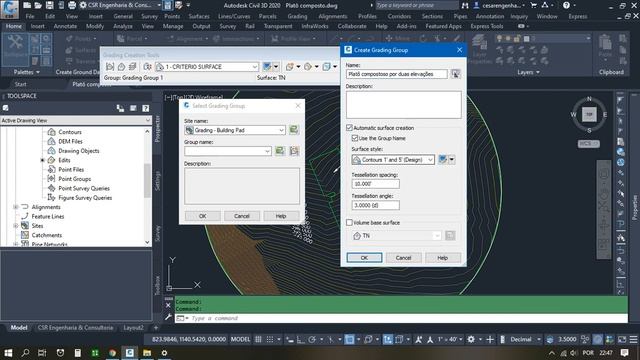Open the grading criteria set dropdown
The width and height of the screenshot is (640, 360).
point(254,67)
